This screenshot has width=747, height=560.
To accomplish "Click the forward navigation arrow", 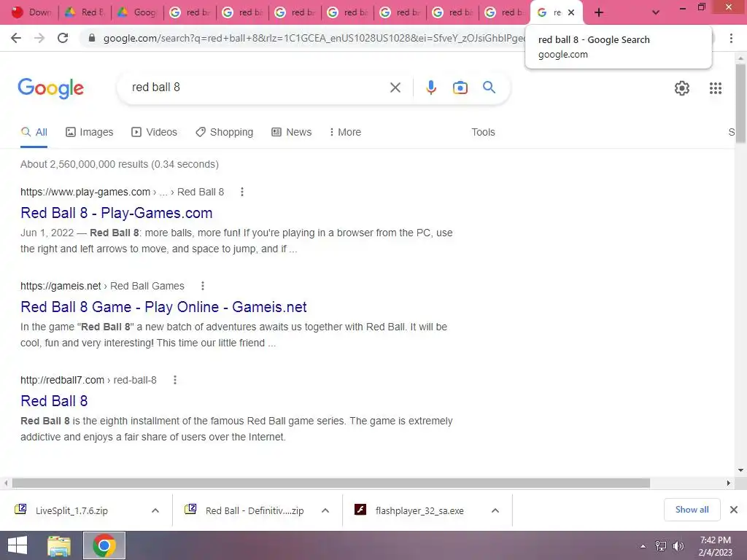I will click(x=39, y=38).
